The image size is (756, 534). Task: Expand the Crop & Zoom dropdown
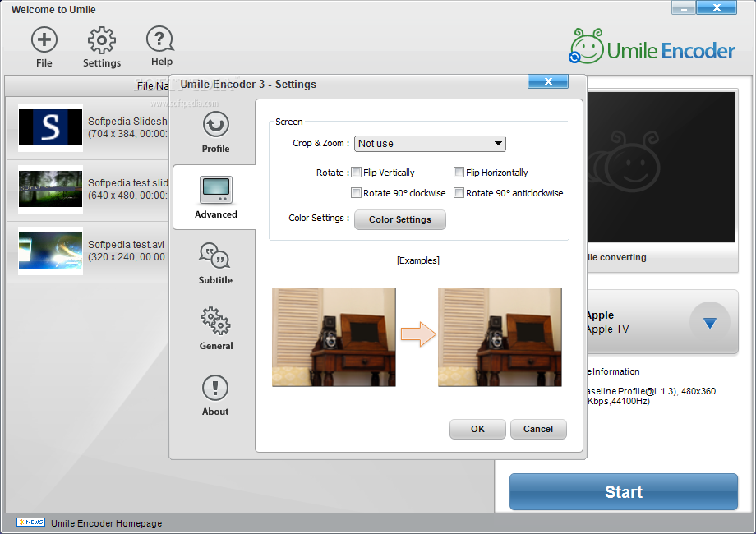(430, 144)
